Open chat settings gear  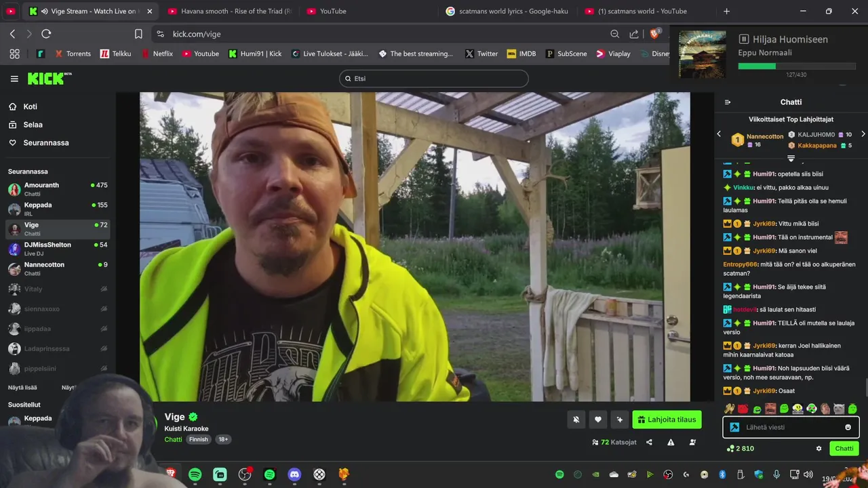point(818,449)
